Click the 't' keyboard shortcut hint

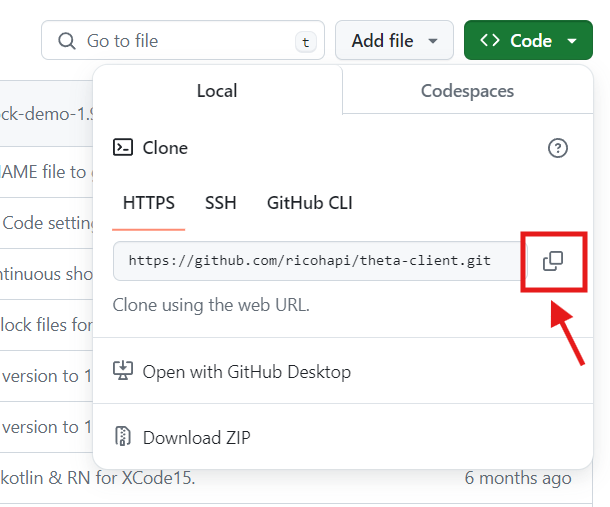(306, 42)
